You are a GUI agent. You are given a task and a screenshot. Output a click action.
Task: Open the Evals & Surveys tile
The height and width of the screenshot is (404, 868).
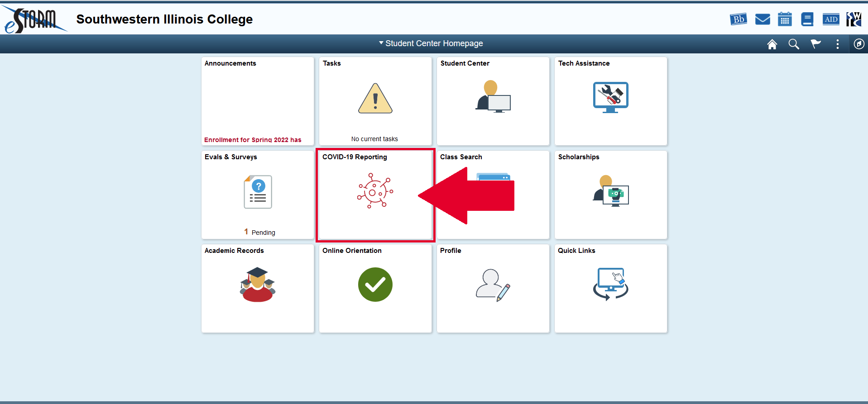[x=258, y=195]
